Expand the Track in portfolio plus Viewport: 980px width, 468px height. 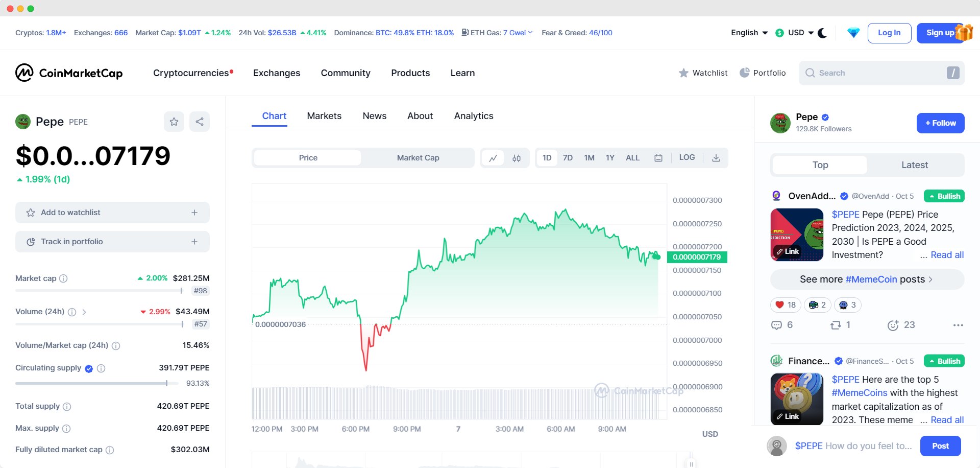tap(194, 242)
